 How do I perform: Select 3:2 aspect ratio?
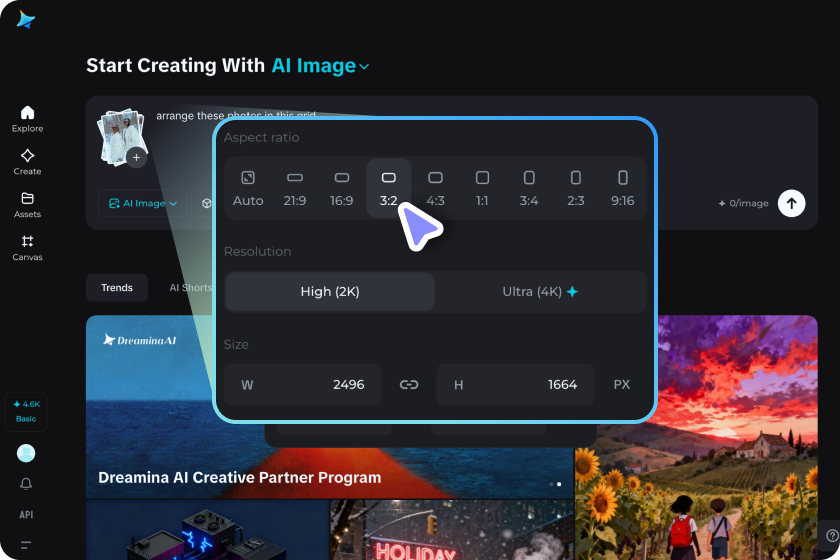(x=388, y=188)
